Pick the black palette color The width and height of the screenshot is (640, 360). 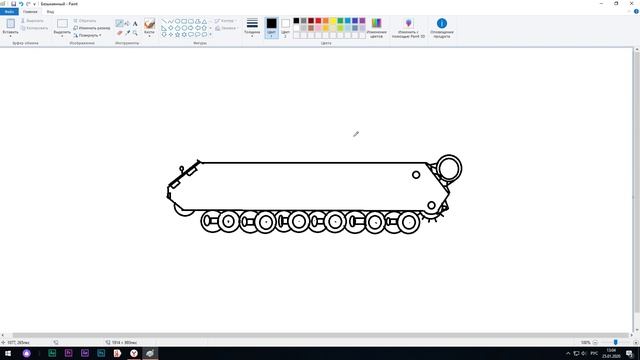(296, 20)
